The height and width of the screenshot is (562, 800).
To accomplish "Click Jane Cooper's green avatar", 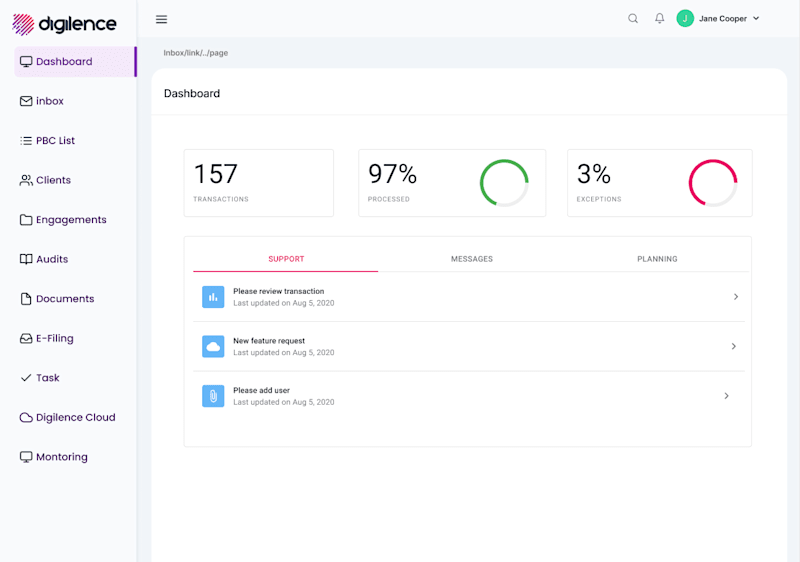I will point(685,18).
